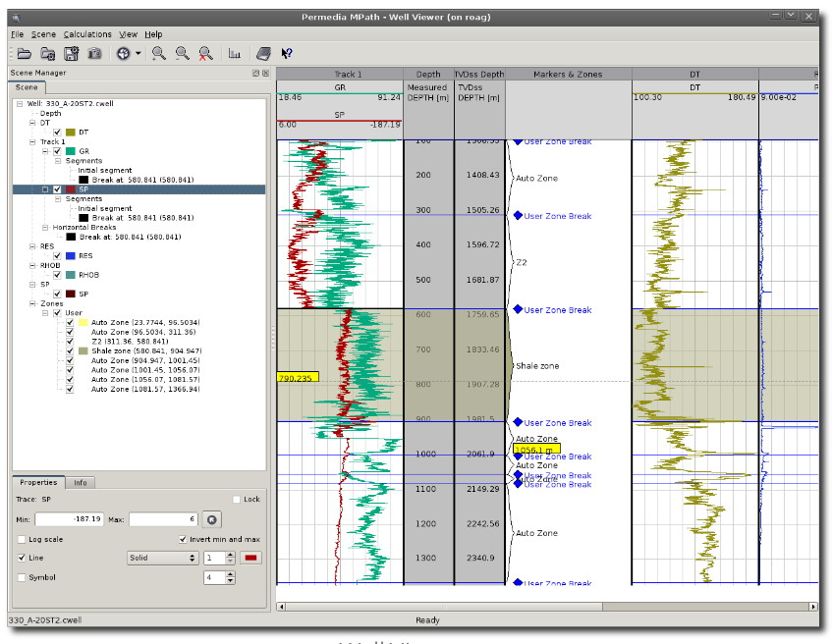Click the camera snapshot icon
Image resolution: width=832 pixels, height=644 pixels.
94,54
